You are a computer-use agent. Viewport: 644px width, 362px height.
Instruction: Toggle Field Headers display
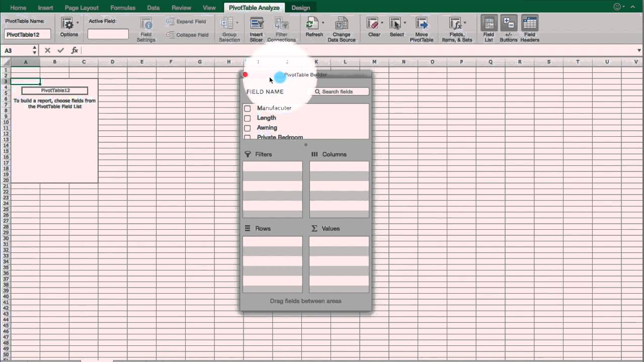coord(530,29)
